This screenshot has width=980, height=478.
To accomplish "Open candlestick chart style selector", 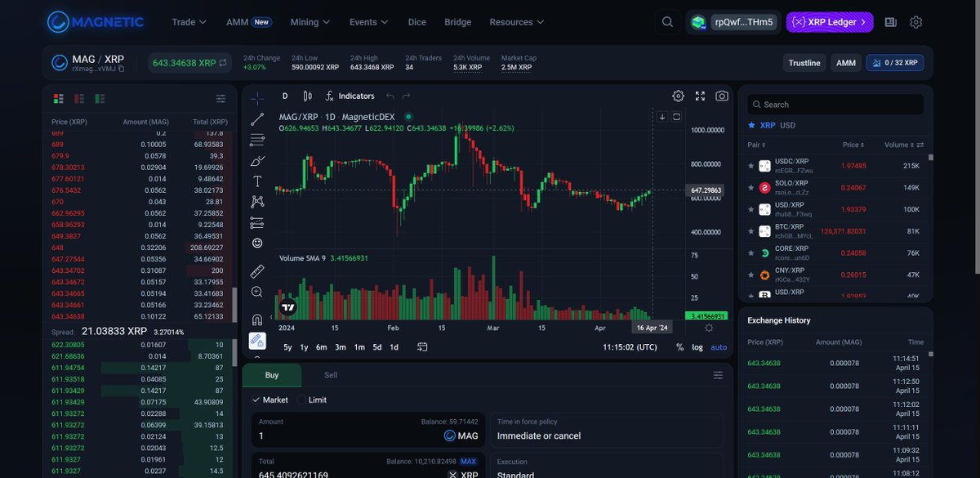I will click(307, 96).
